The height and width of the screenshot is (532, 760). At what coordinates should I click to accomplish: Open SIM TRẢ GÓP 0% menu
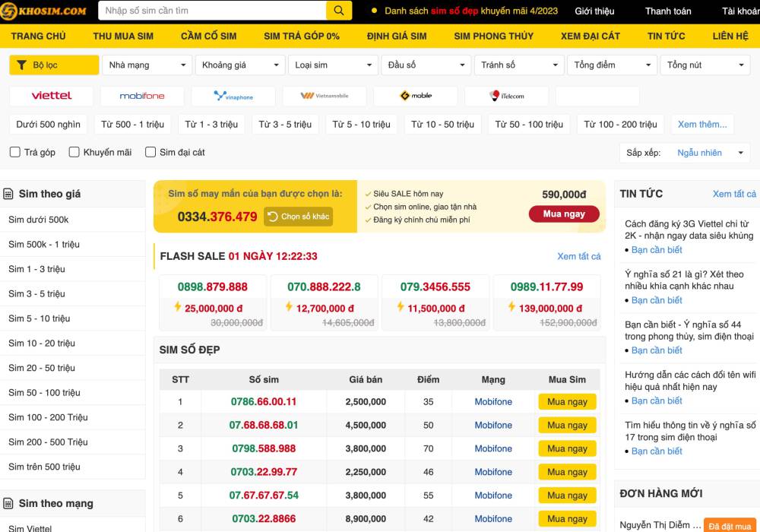pos(302,36)
